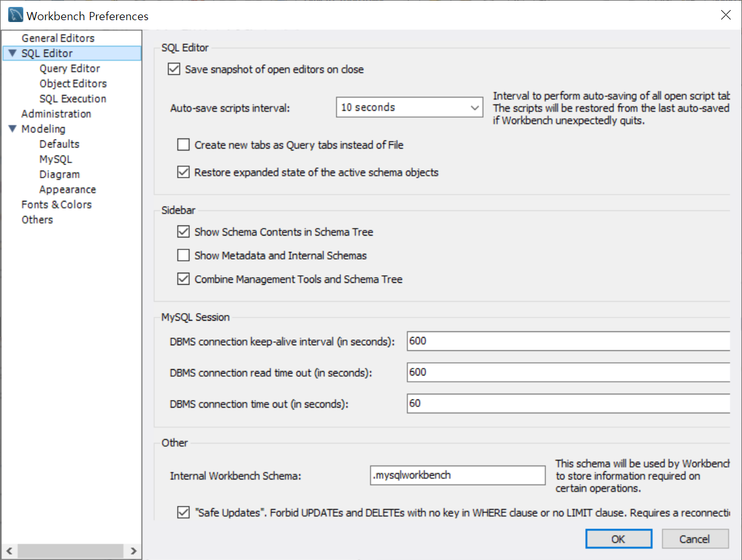Image resolution: width=742 pixels, height=560 pixels.
Task: Open SQL Execution preferences
Action: [x=73, y=98]
